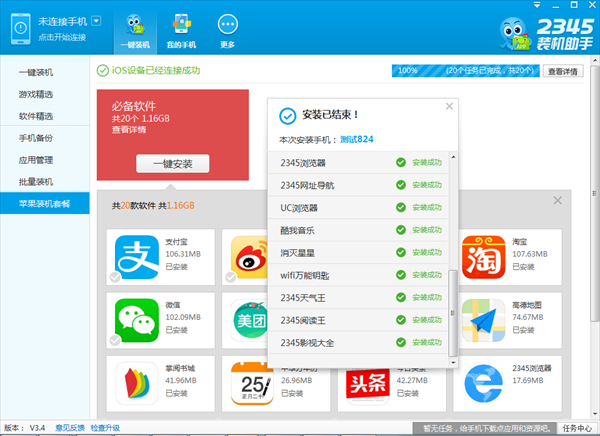The image size is (600, 436).
Task: Click the success icon for 消灭星星 row
Action: tap(401, 252)
